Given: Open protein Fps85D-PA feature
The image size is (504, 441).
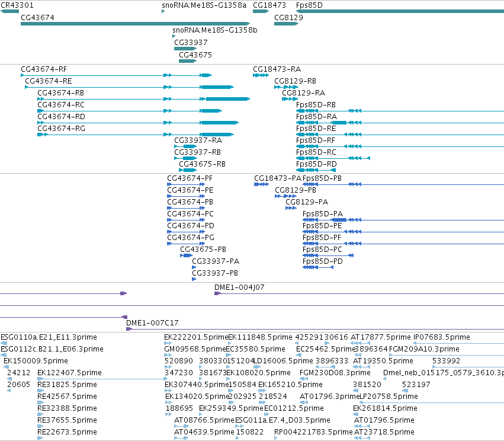Looking at the screenshot, I should [x=403, y=220].
